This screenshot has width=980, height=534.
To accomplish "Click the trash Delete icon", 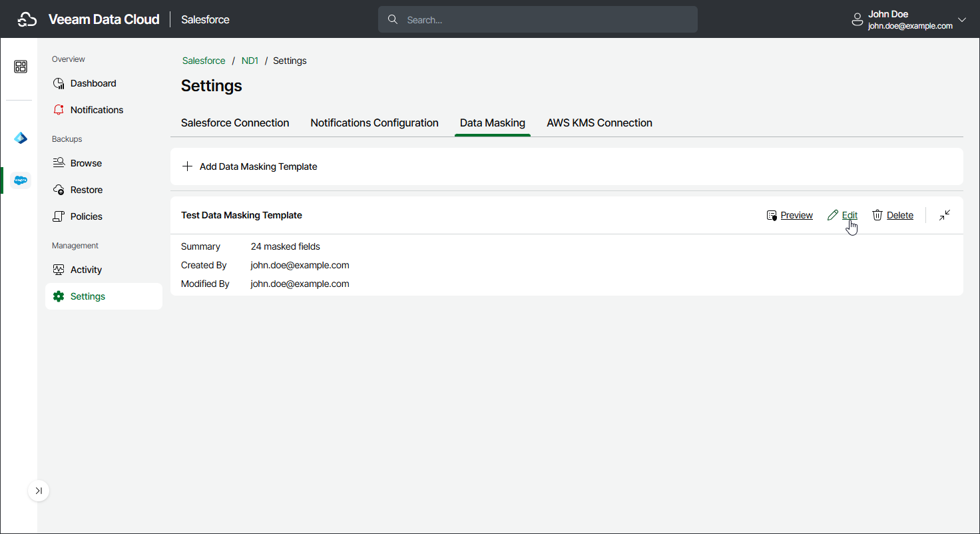I will click(x=877, y=215).
